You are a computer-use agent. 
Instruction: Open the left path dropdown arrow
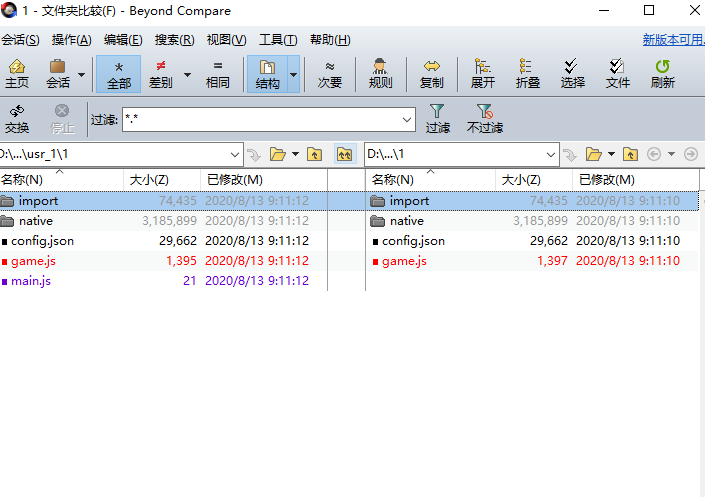click(235, 155)
